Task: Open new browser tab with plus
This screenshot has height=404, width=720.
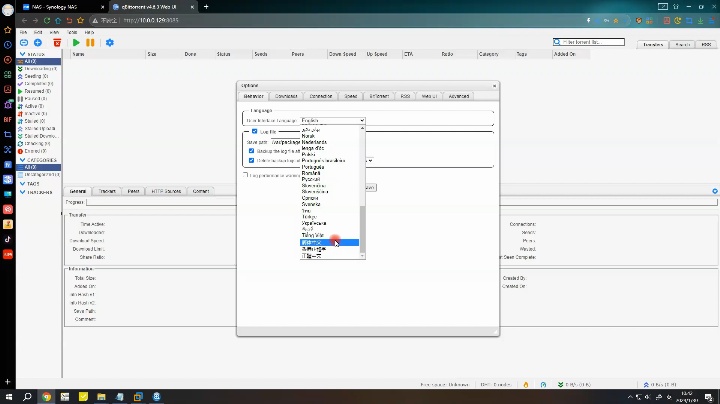Action: point(206,7)
